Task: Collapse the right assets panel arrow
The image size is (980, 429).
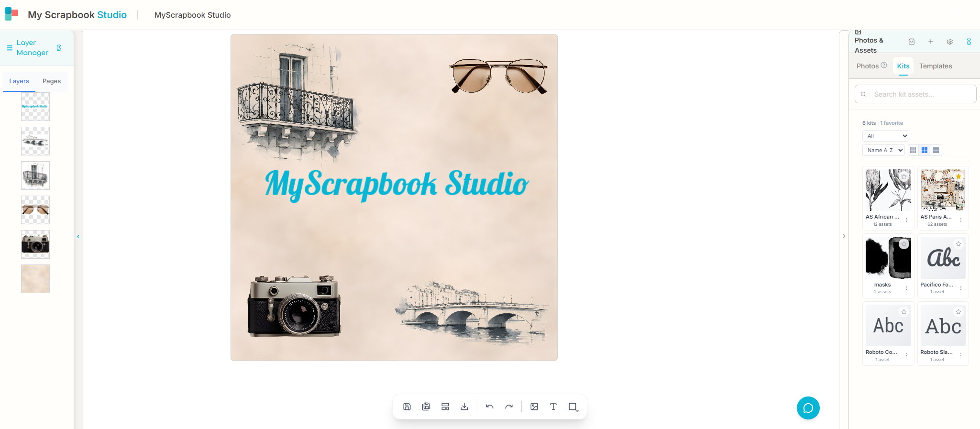Action: coord(844,236)
